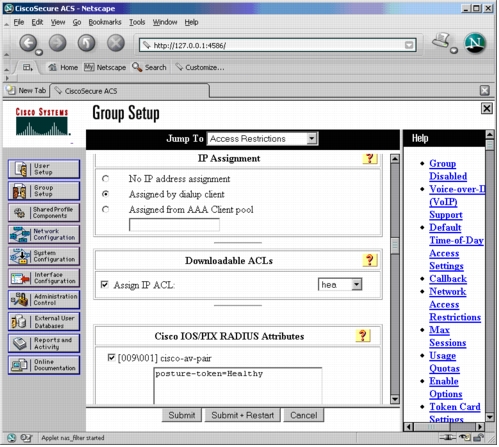
Task: Open the Usage Quotas help link
Action: (x=444, y=362)
